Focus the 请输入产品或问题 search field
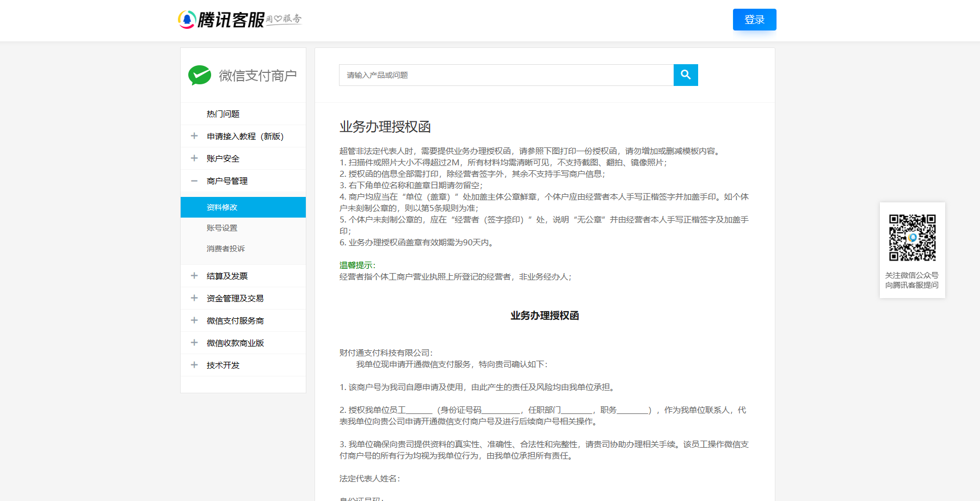The width and height of the screenshot is (980, 501). (x=506, y=75)
